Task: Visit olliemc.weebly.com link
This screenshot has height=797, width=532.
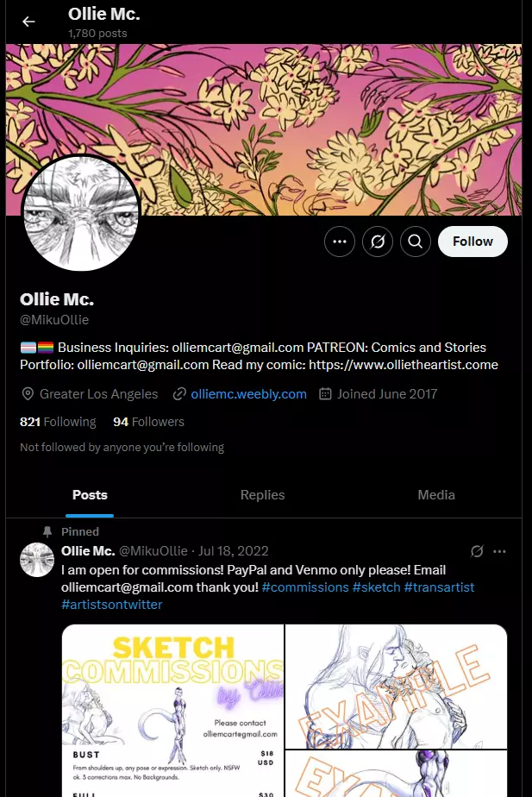Action: 248,394
